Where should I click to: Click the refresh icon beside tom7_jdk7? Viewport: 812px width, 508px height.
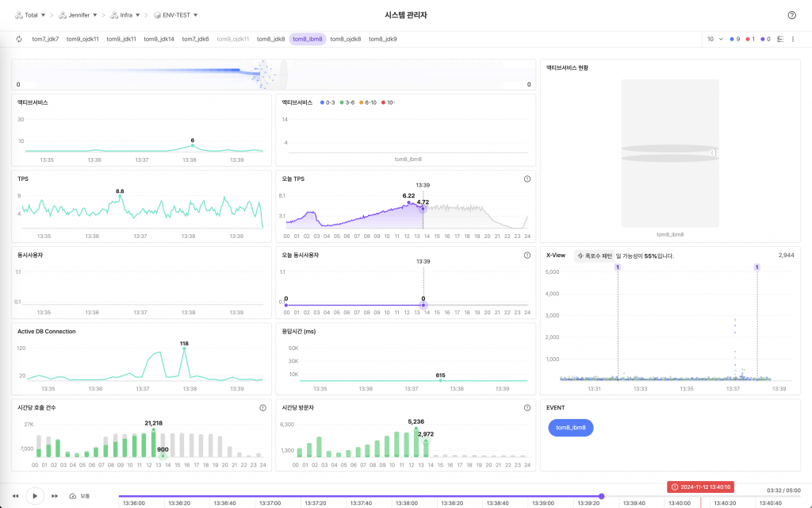coord(19,39)
